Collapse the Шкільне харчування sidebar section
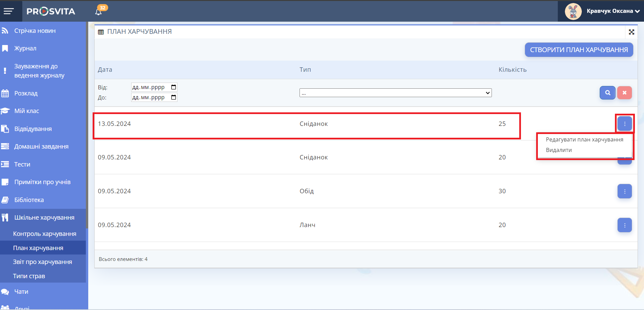644x310 pixels. point(44,218)
